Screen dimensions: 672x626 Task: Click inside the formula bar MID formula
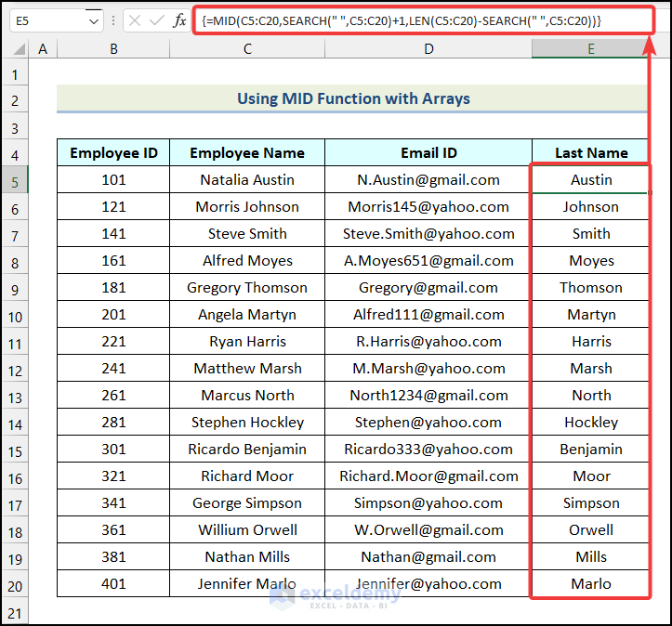click(x=402, y=20)
